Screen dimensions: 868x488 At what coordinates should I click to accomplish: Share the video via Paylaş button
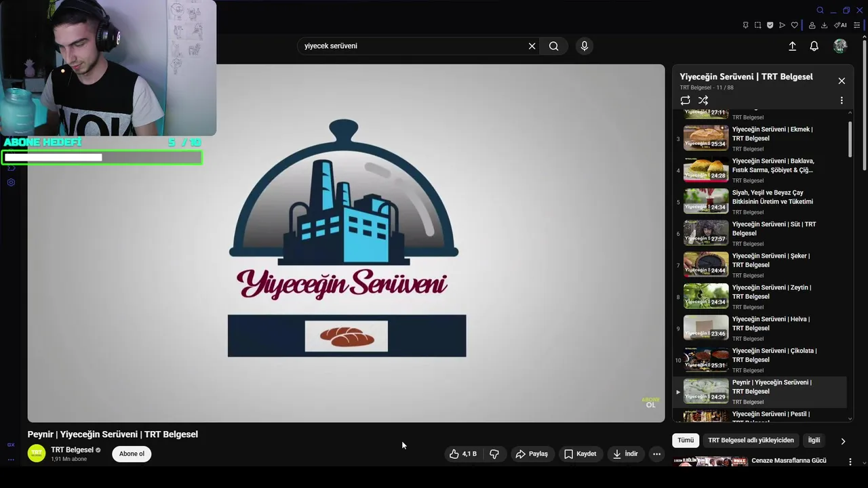tap(532, 454)
